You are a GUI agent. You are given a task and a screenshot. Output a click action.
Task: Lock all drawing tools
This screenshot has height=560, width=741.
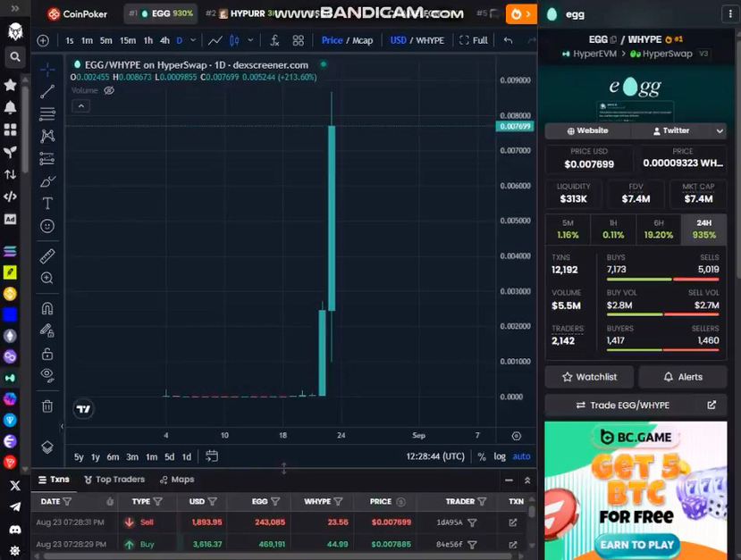pyautogui.click(x=47, y=353)
